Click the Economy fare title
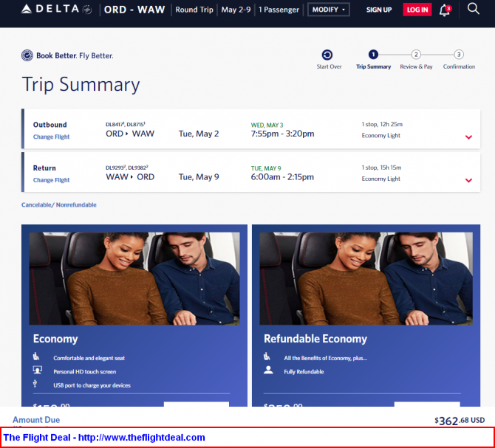This screenshot has height=448, width=495. 55,339
